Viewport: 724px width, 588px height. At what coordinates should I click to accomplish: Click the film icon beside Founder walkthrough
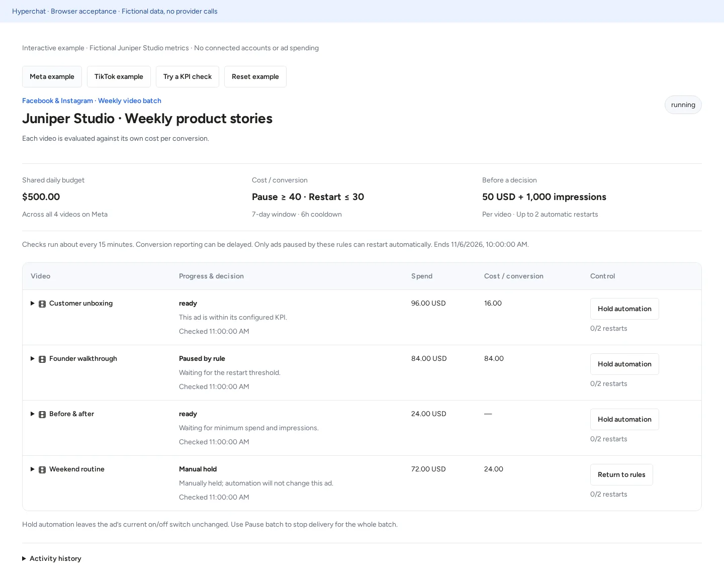[x=42, y=359]
